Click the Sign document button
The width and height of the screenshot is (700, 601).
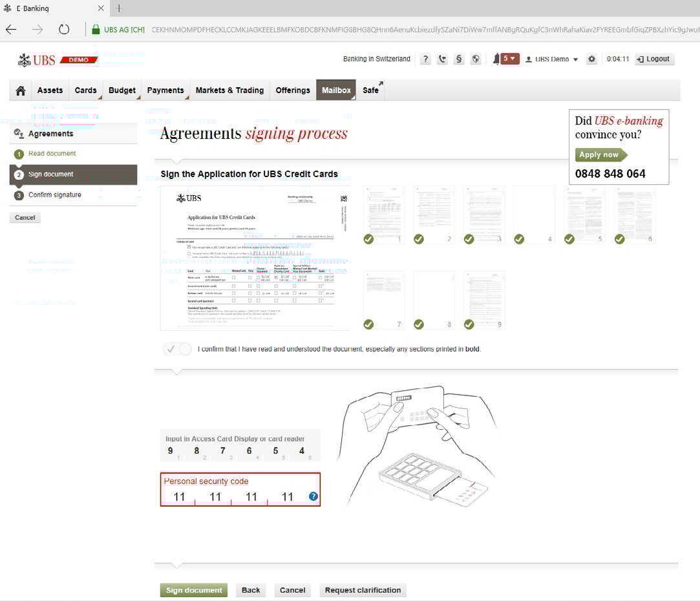[x=193, y=590]
